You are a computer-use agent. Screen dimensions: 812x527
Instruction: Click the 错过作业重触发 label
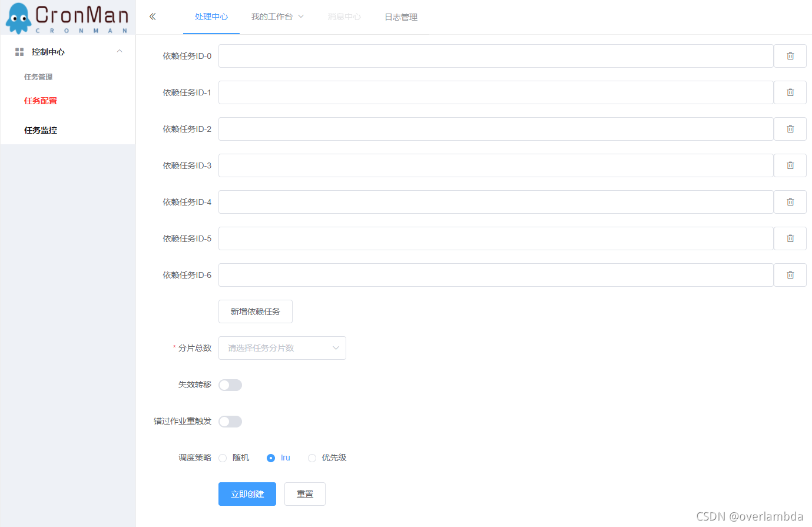point(183,421)
